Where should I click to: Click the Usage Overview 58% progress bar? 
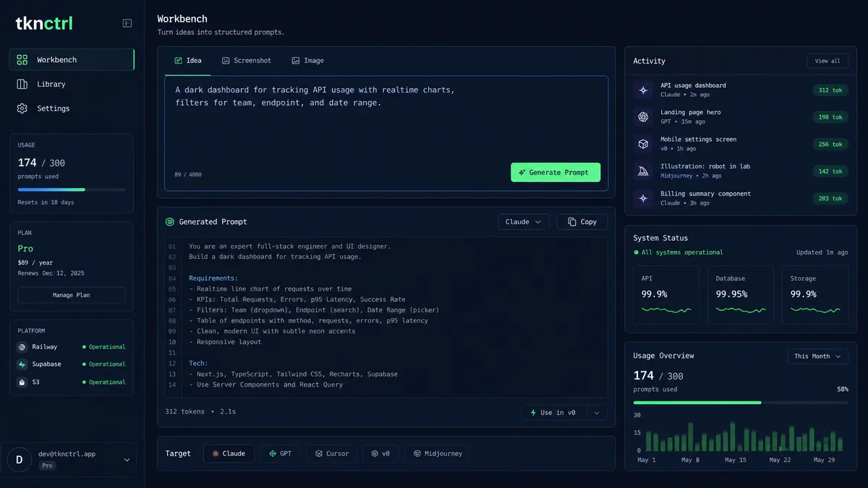coord(741,402)
